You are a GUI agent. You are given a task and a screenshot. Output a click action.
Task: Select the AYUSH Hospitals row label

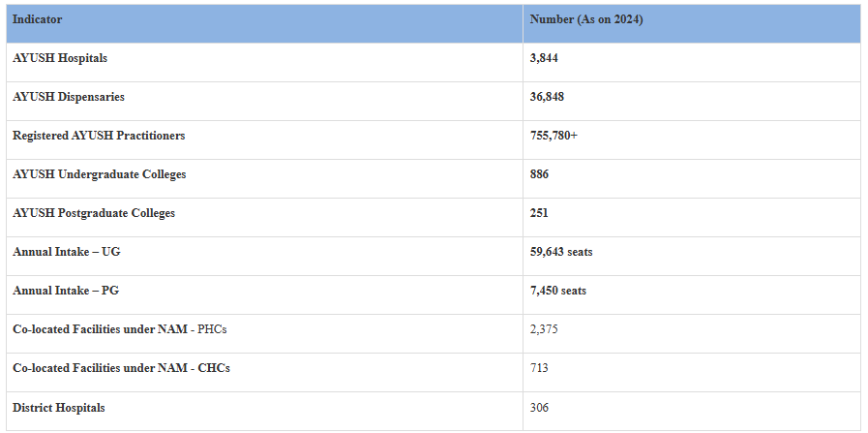[60, 58]
